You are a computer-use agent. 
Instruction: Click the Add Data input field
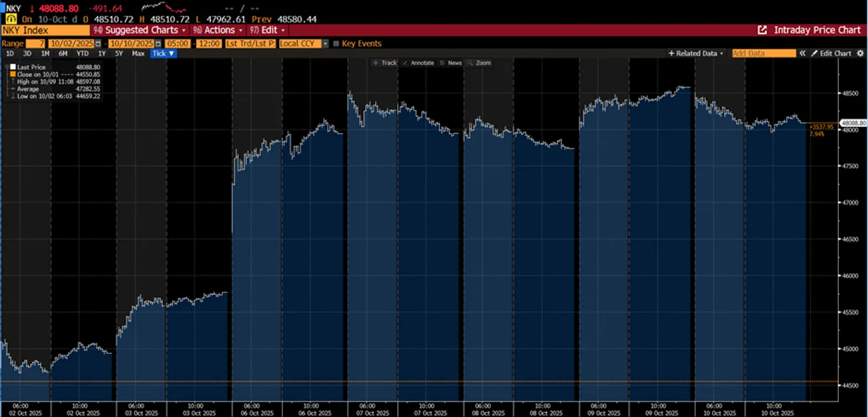click(x=764, y=53)
